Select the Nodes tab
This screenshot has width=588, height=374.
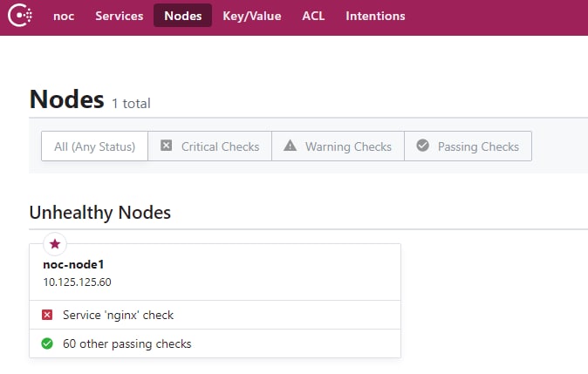point(182,16)
